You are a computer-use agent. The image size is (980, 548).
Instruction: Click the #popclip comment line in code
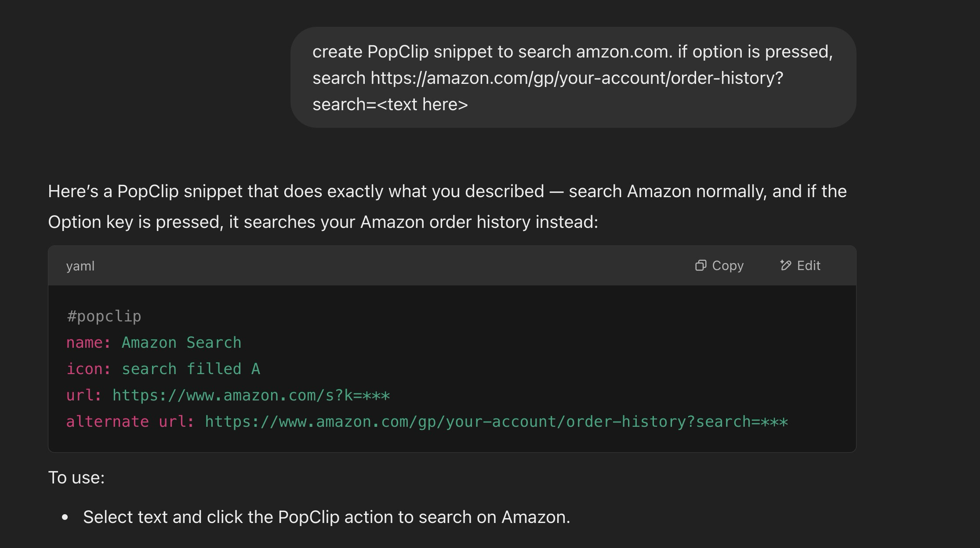(104, 316)
